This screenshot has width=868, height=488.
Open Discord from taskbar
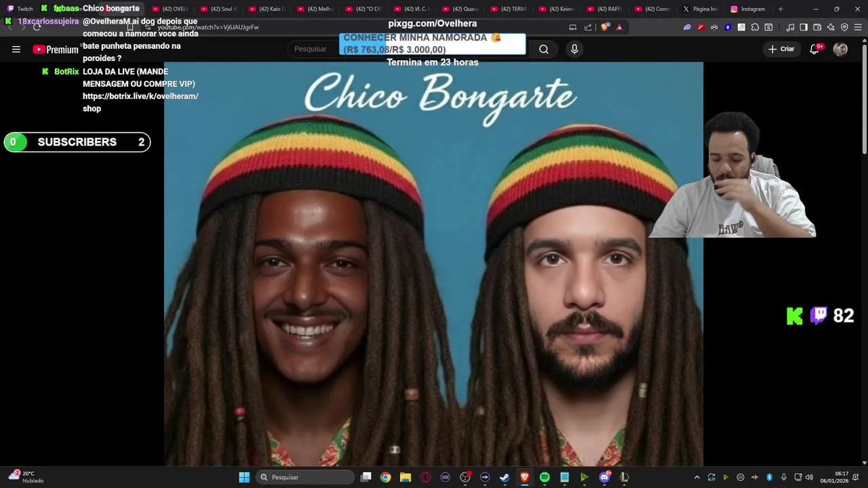pyautogui.click(x=604, y=477)
